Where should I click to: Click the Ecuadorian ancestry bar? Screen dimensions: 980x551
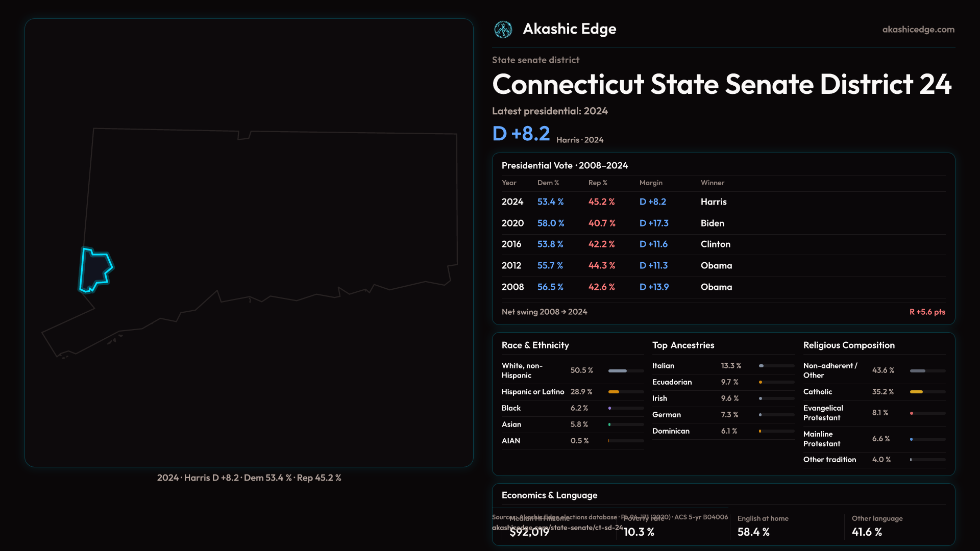761,382
